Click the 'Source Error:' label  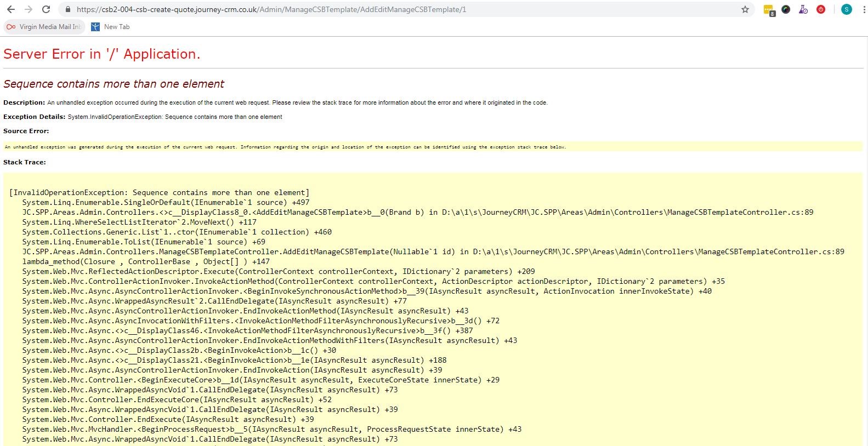click(x=26, y=131)
